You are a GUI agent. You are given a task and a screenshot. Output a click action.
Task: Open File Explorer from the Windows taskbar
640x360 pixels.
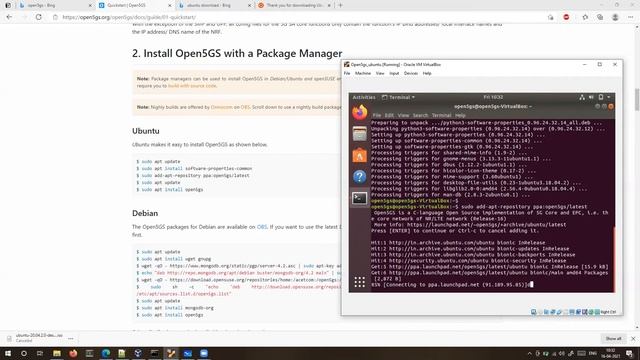tap(57, 353)
